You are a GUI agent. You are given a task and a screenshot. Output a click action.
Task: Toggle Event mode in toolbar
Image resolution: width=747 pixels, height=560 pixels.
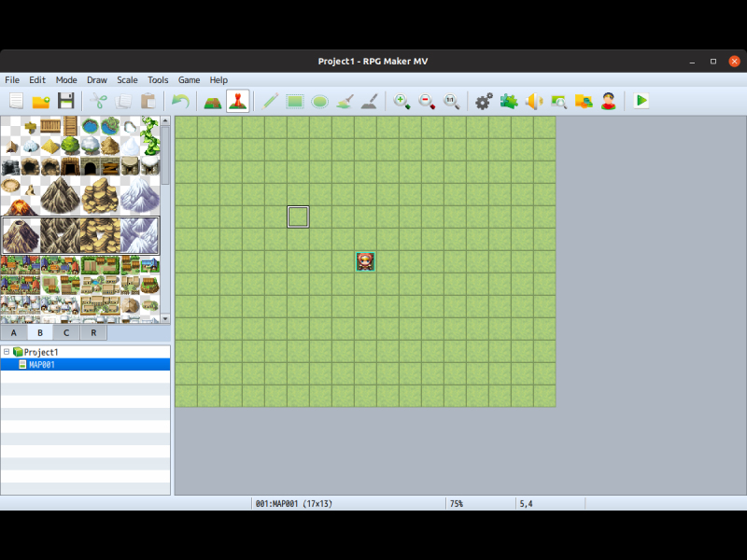tap(238, 101)
